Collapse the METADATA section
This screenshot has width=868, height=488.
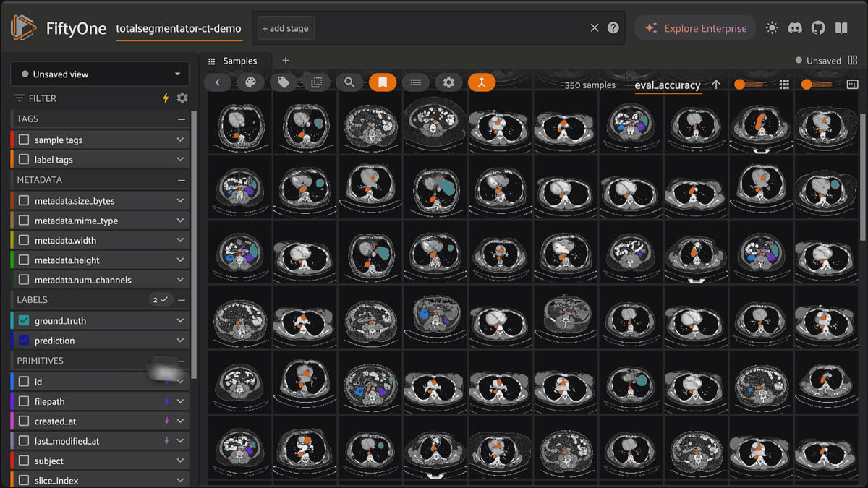point(182,180)
